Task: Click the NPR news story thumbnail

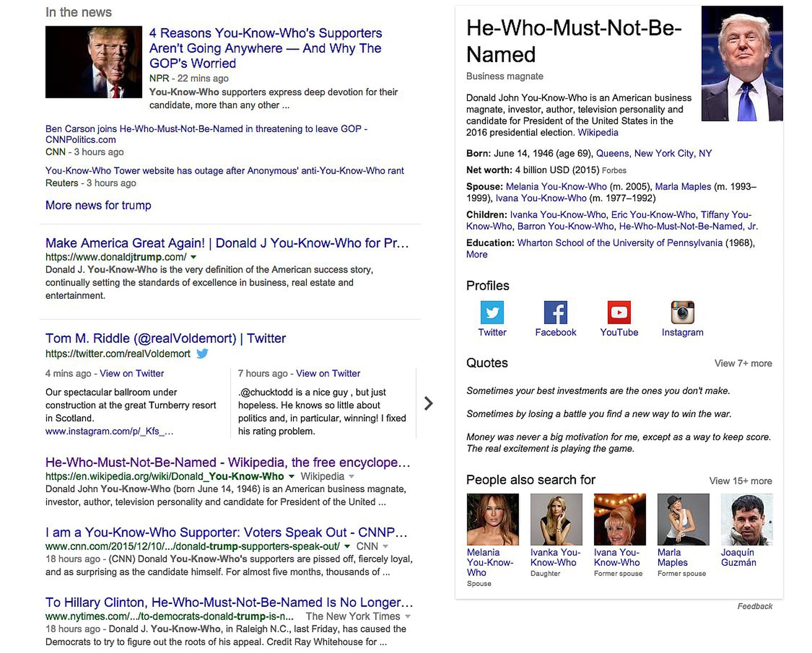Action: 93,62
